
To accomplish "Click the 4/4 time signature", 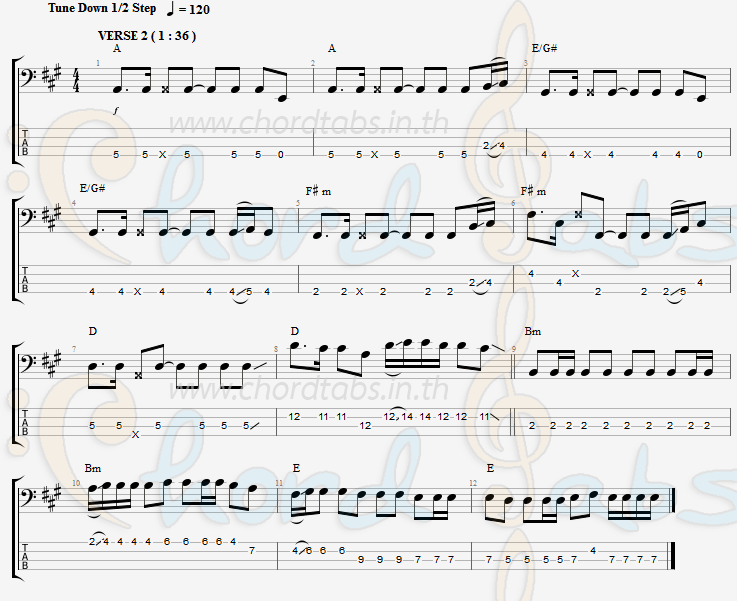I will 76,81.
